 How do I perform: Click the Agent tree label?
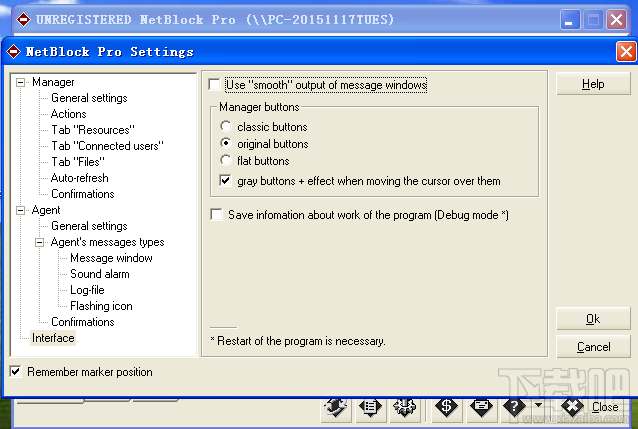(x=46, y=210)
